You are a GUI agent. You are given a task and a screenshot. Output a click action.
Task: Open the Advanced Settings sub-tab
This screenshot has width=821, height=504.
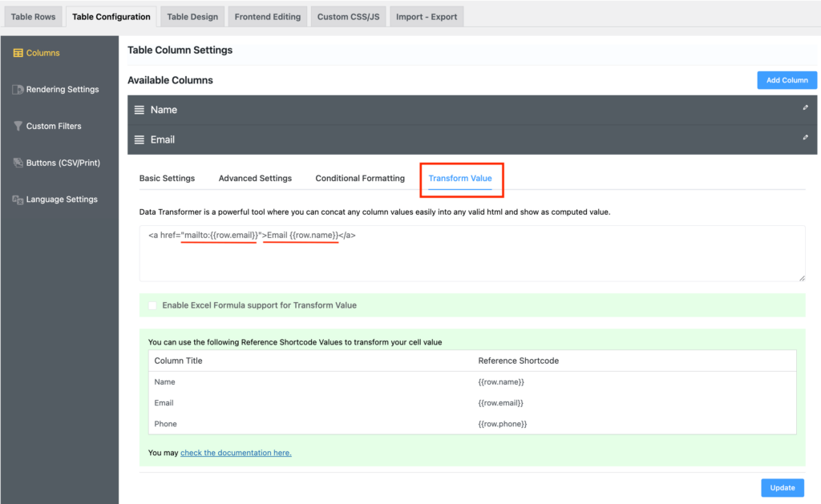pos(255,179)
